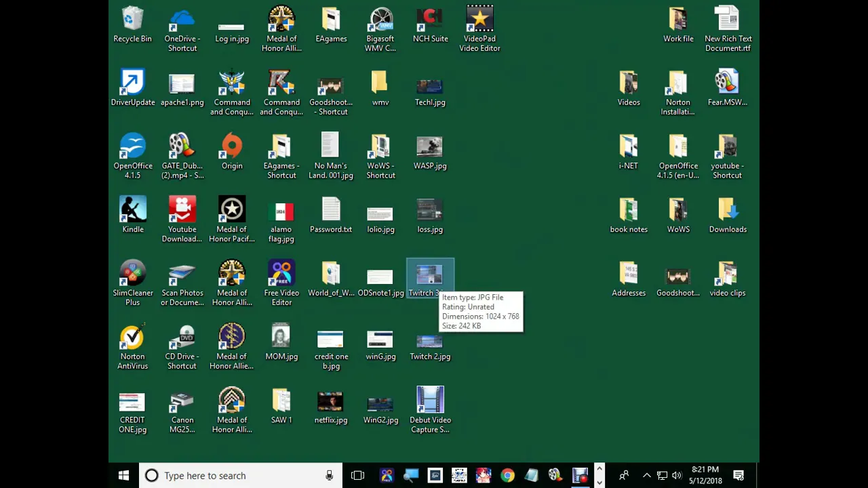Launch the Kindle app icon
Image resolution: width=868 pixels, height=488 pixels.
pyautogui.click(x=132, y=216)
